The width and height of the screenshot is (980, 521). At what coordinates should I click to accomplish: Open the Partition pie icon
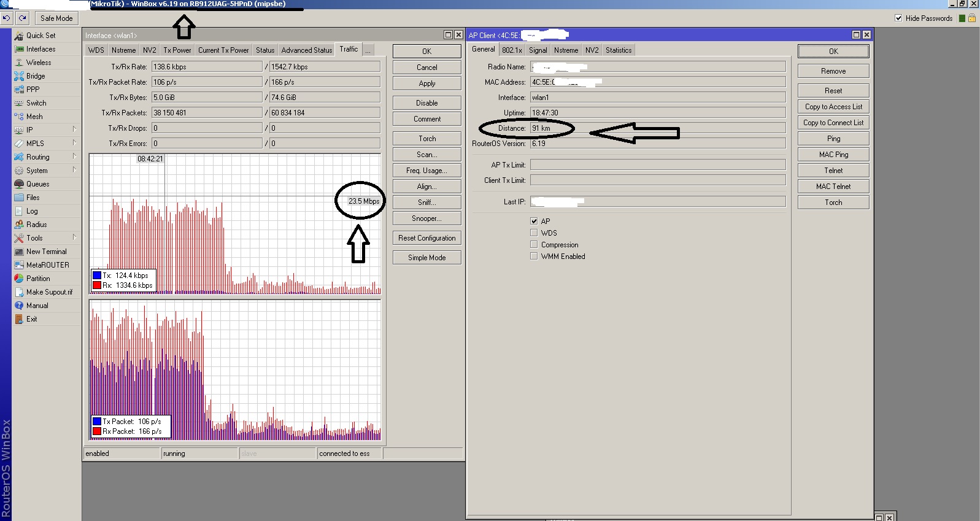pos(19,279)
